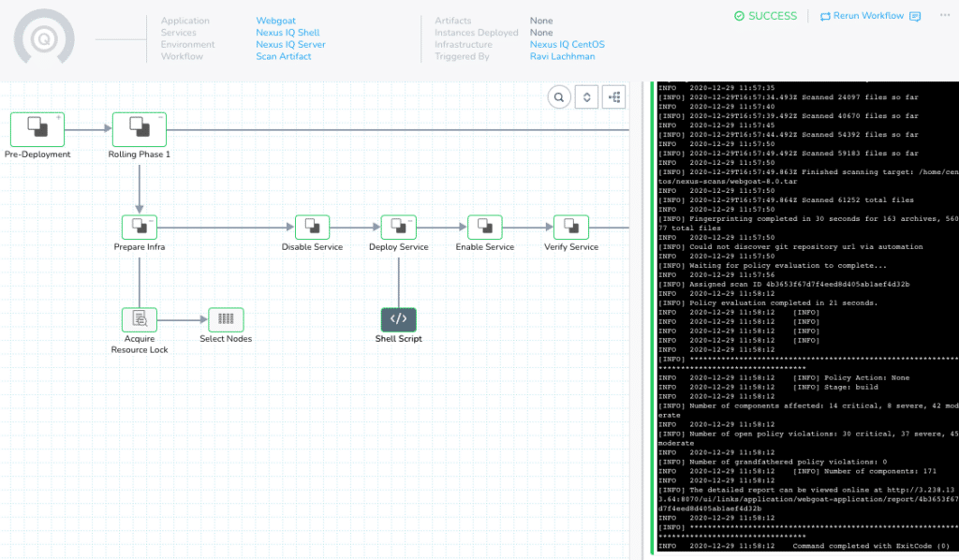
Task: Click the notes icon beside Rerun Workflow
Action: pyautogui.click(x=915, y=17)
